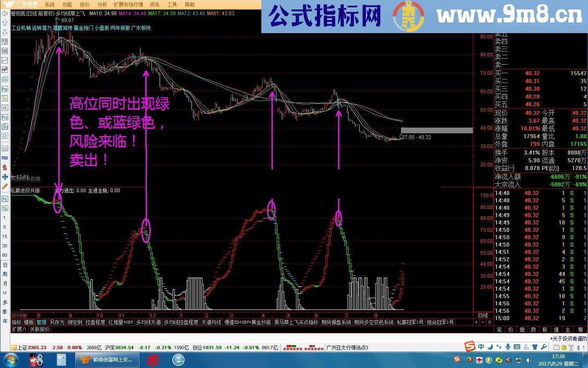
Task: Click the system tray speaker to toggle volume
Action: [528, 360]
